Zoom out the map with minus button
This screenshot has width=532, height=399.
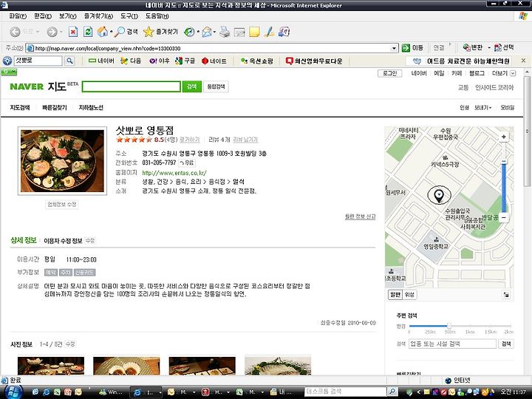tap(504, 217)
